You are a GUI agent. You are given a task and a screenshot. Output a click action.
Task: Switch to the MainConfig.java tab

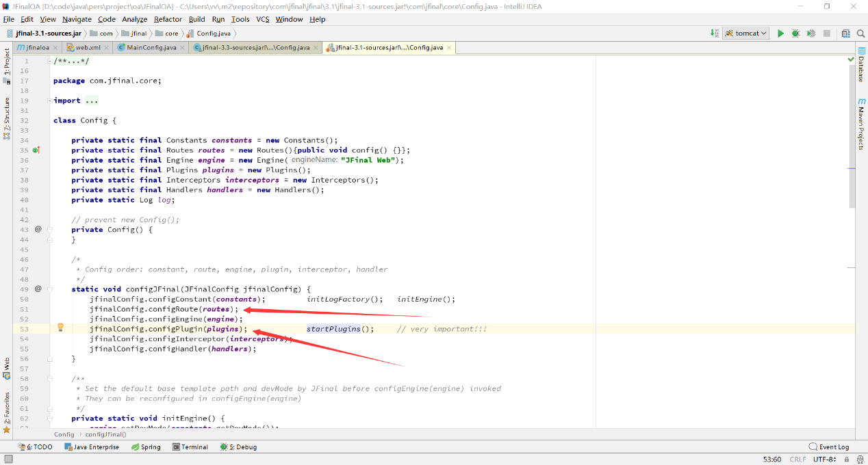tap(151, 48)
